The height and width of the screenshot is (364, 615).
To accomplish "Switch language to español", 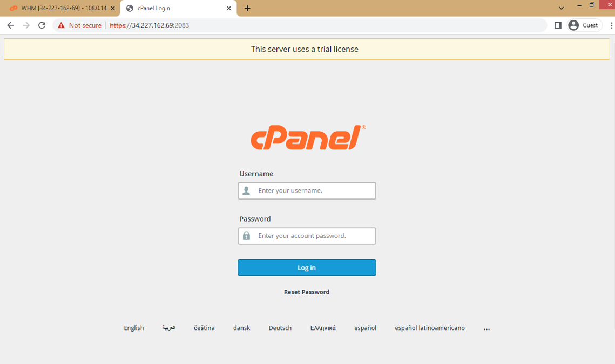I will pos(365,328).
